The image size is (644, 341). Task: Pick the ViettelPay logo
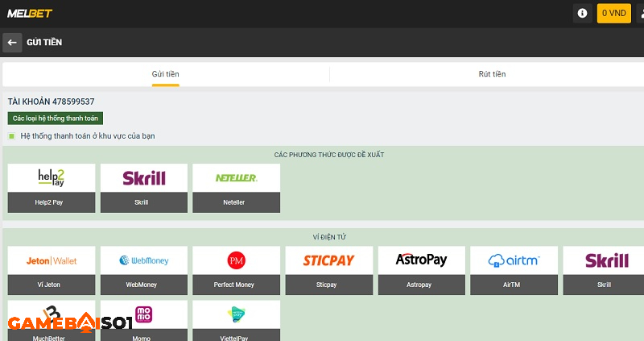click(x=236, y=314)
